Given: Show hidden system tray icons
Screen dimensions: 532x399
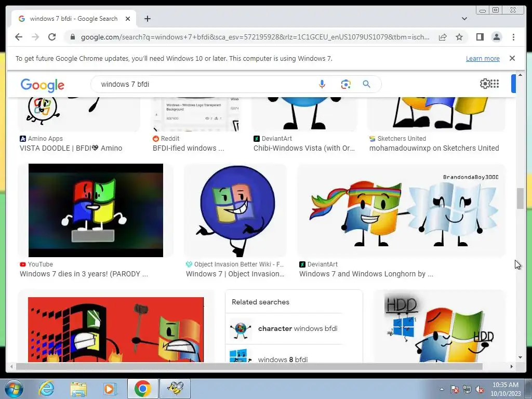Looking at the screenshot, I should click(442, 389).
